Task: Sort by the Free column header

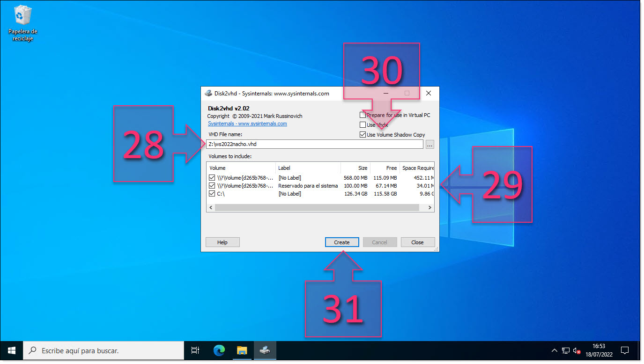Action: [x=385, y=168]
